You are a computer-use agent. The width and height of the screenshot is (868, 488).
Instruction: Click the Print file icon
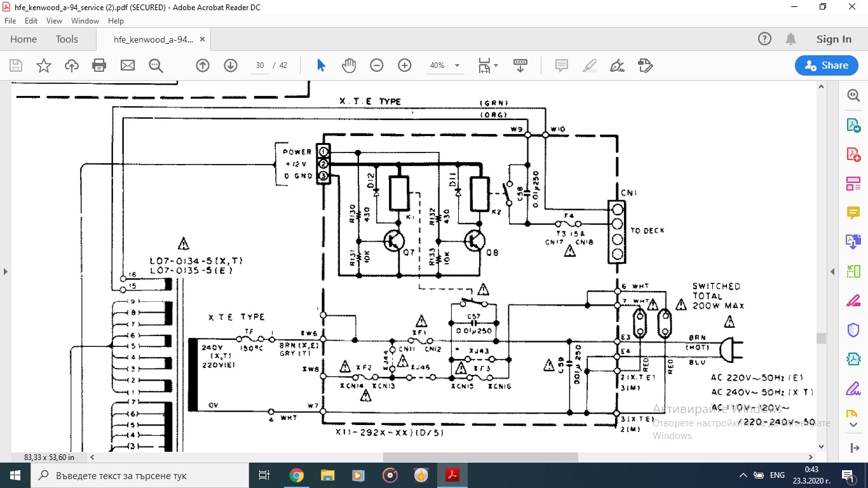coord(99,65)
